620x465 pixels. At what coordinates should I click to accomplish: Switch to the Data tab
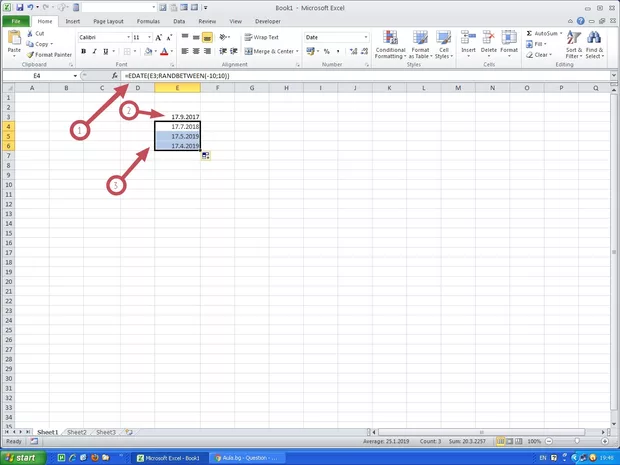(x=179, y=21)
